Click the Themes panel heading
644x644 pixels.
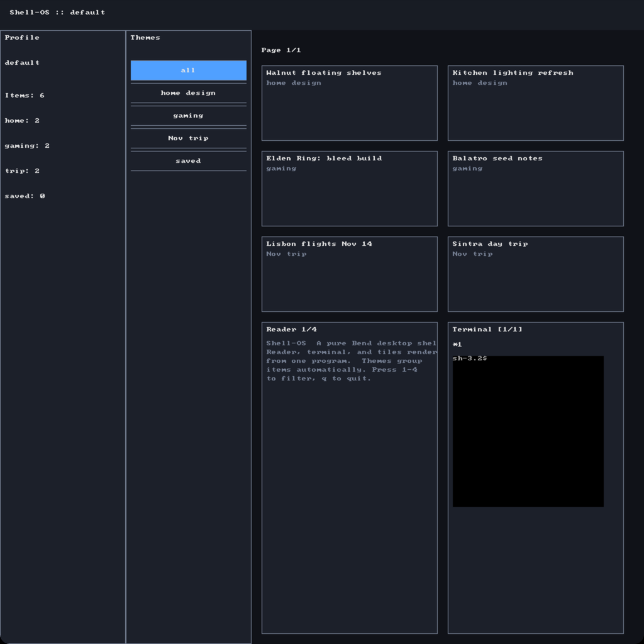coord(145,37)
